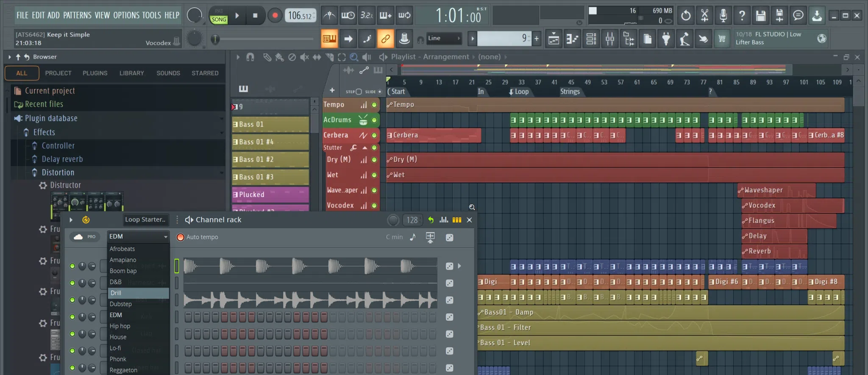Open the piano roll view icon
Viewport: 868px width, 375px height.
coord(572,39)
